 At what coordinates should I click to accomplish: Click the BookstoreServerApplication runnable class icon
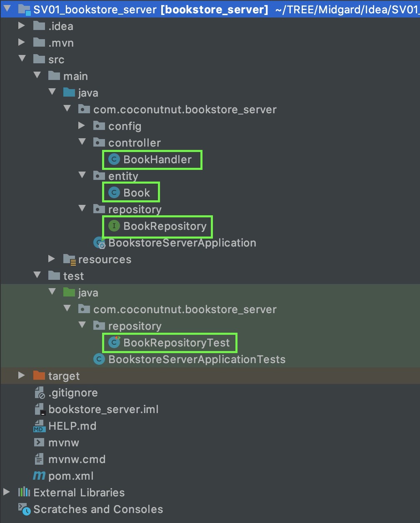coord(99,243)
